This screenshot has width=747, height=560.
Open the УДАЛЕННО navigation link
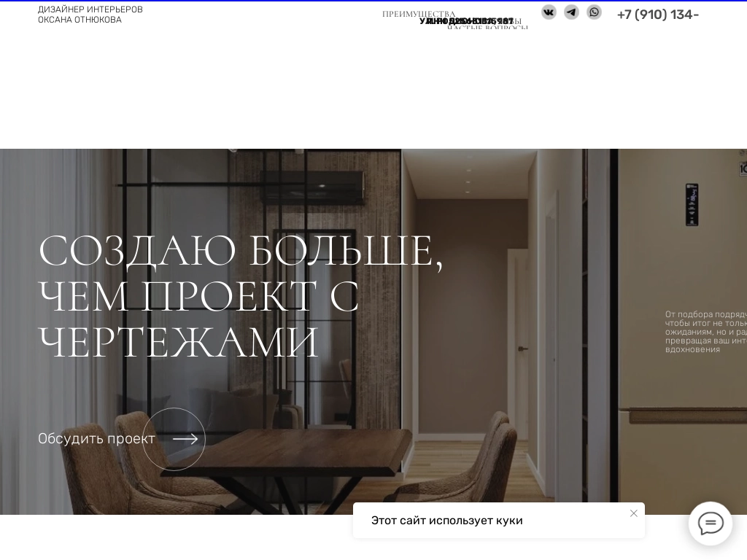coord(438,20)
